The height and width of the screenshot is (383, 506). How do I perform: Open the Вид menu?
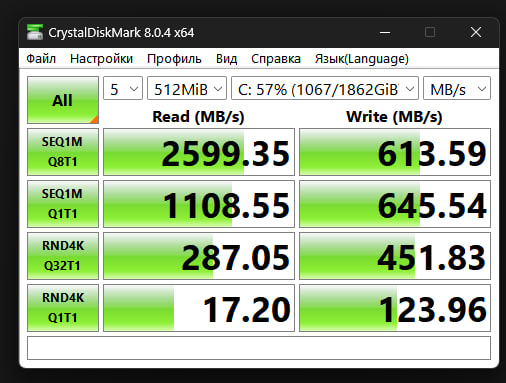(x=226, y=59)
